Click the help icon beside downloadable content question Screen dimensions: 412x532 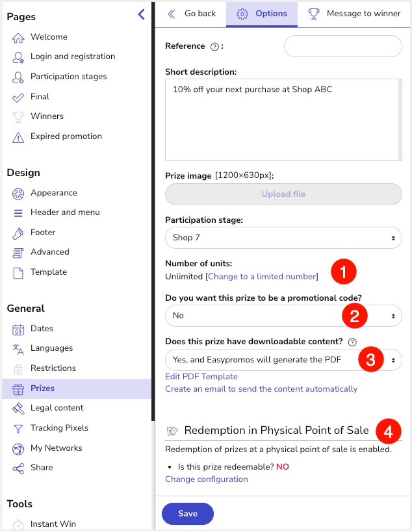tap(352, 342)
